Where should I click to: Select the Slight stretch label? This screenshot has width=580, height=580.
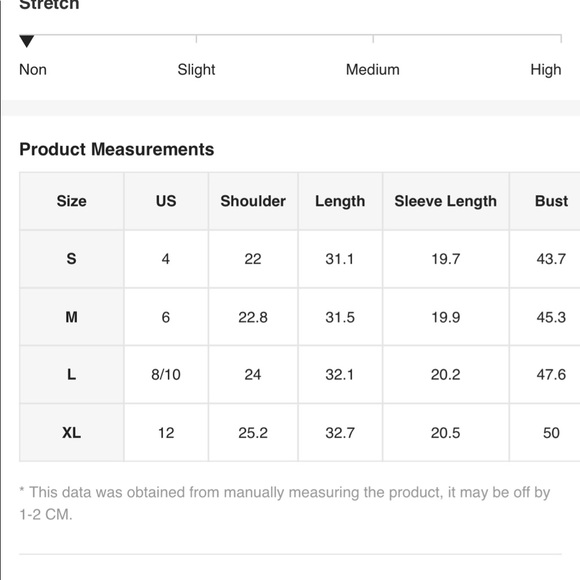coord(196,70)
